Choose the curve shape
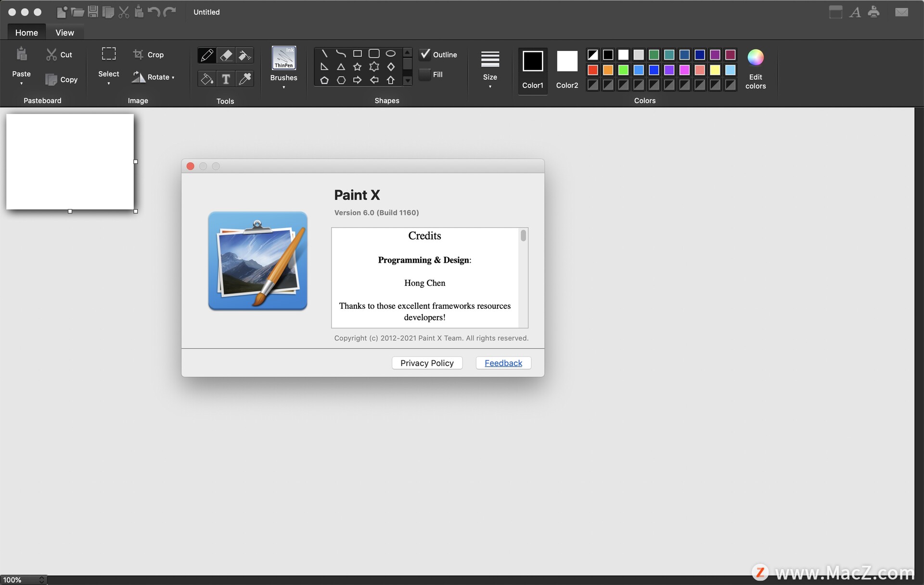 click(341, 53)
